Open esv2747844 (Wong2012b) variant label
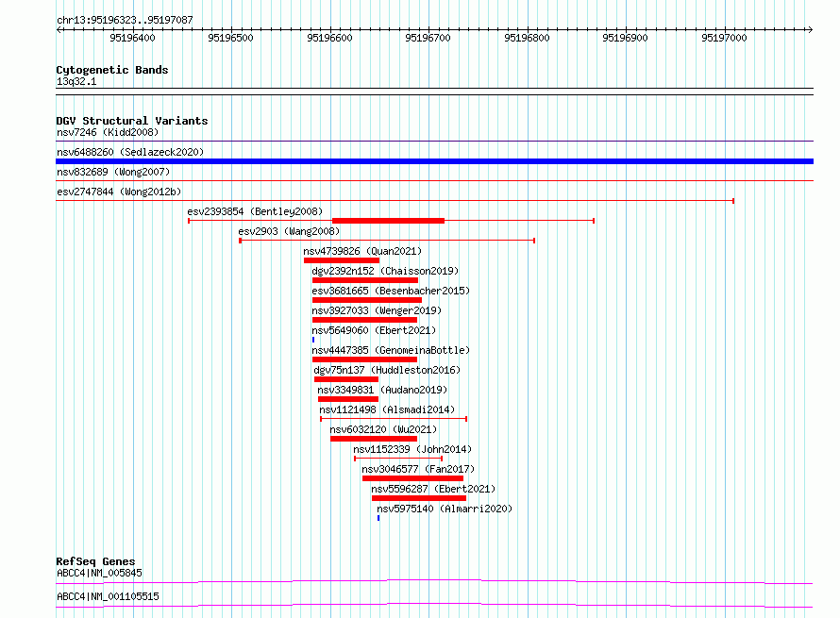Viewport: 840px width, 618px height. coord(119,192)
